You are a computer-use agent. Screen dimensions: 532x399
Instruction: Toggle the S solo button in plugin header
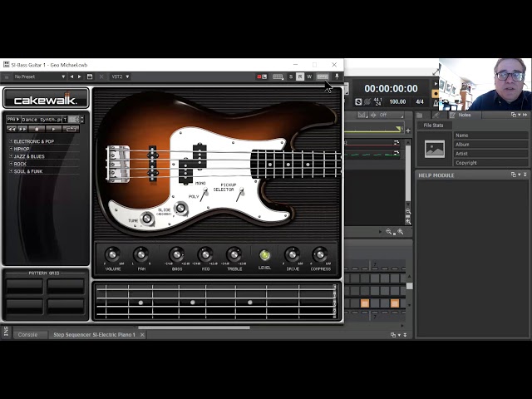291,76
